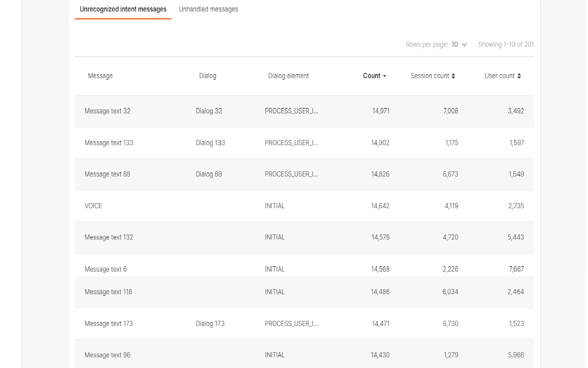Sort table by User count header
The image size is (588, 368).
(500, 76)
